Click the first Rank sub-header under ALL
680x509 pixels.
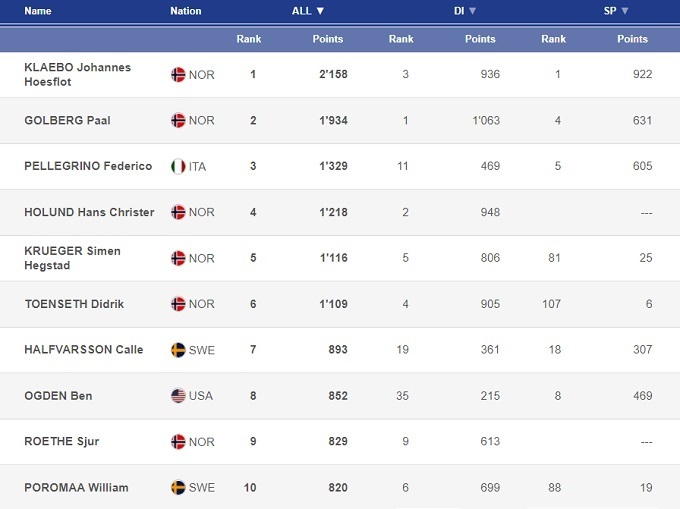[x=249, y=39]
